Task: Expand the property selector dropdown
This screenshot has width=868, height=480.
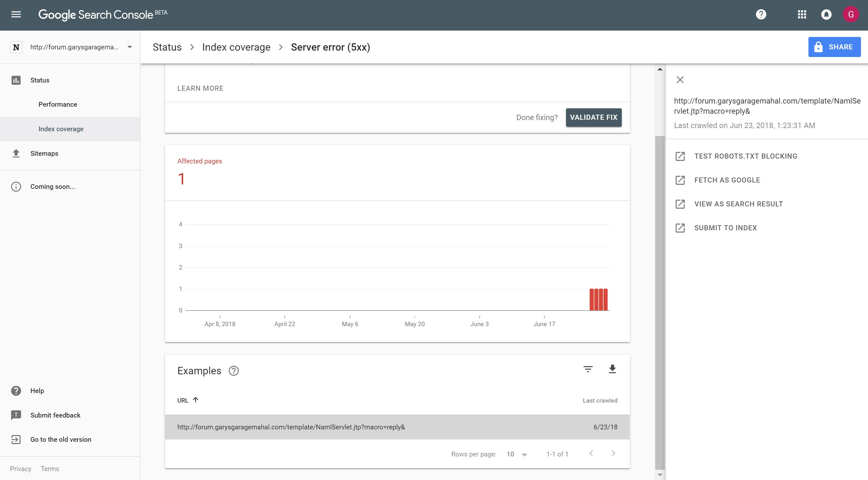Action: 130,47
